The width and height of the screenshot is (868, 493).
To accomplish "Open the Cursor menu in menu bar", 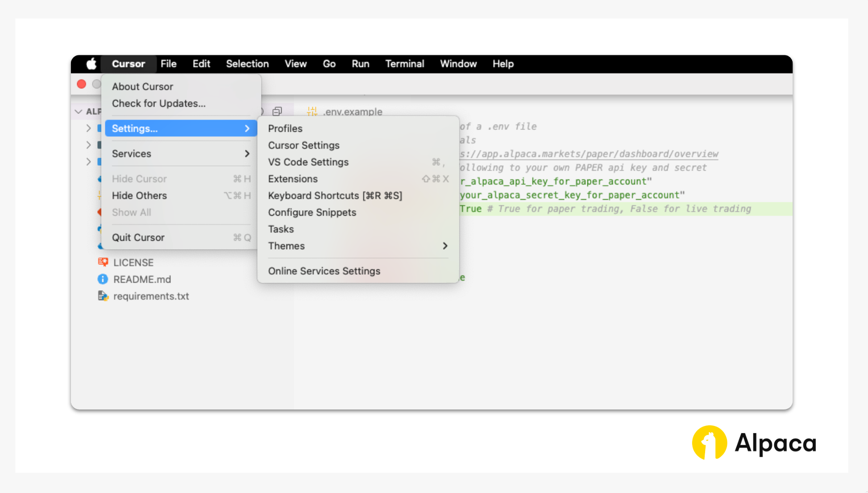I will [129, 64].
